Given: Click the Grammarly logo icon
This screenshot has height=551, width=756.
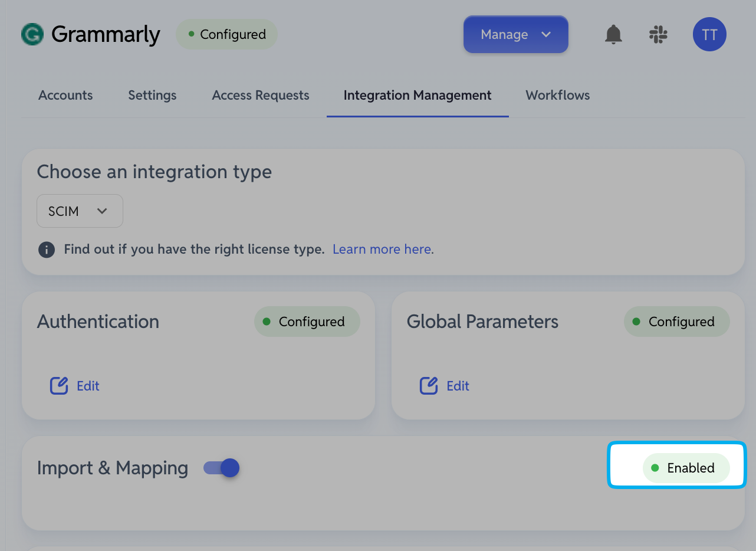Looking at the screenshot, I should click(32, 34).
